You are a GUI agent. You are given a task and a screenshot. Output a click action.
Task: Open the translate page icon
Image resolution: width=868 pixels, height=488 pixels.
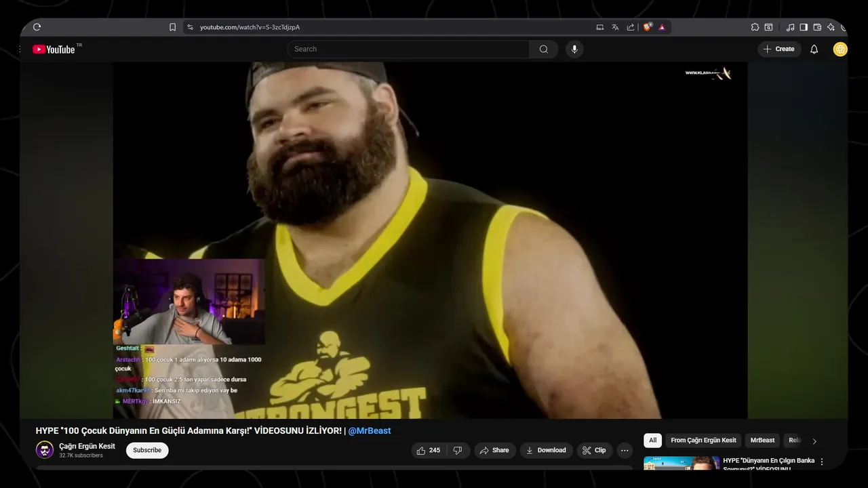tap(615, 27)
